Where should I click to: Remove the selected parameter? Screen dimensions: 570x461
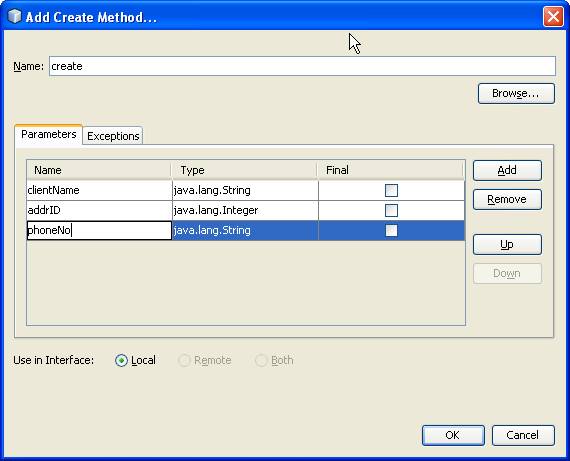[x=507, y=199]
